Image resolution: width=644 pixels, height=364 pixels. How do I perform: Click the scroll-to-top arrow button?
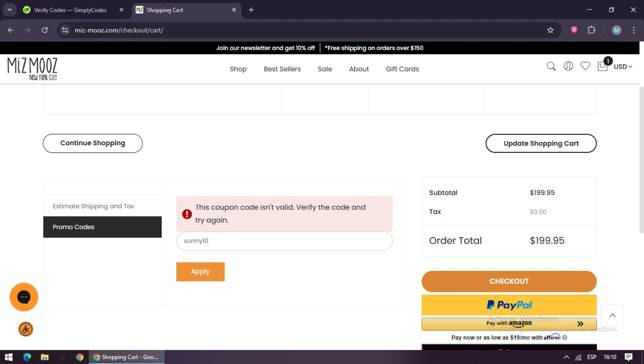612,315
